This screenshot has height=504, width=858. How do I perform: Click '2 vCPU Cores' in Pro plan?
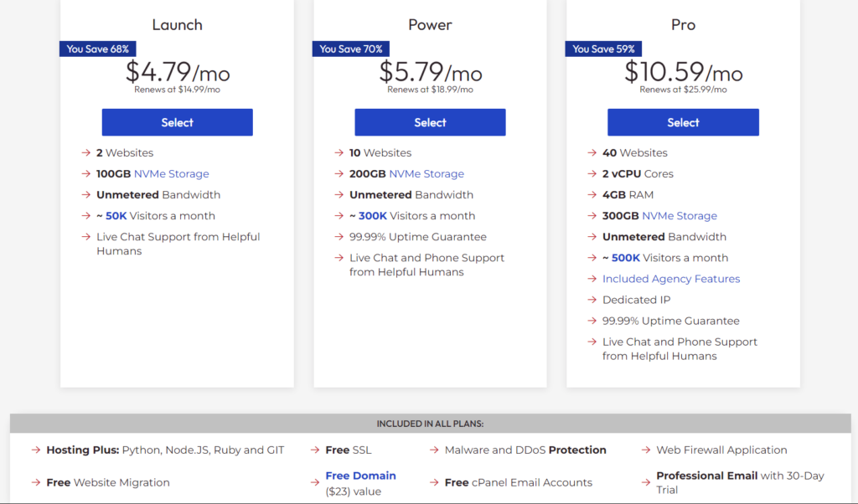[638, 174]
